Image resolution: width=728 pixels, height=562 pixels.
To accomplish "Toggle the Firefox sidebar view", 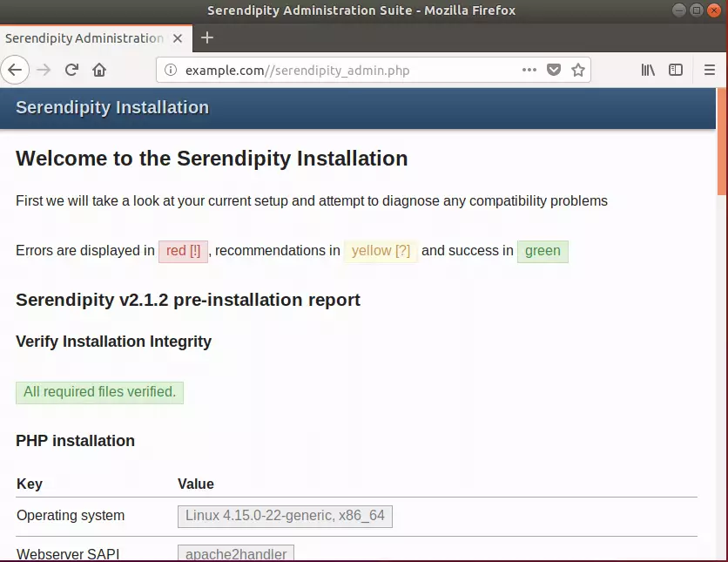I will click(676, 70).
